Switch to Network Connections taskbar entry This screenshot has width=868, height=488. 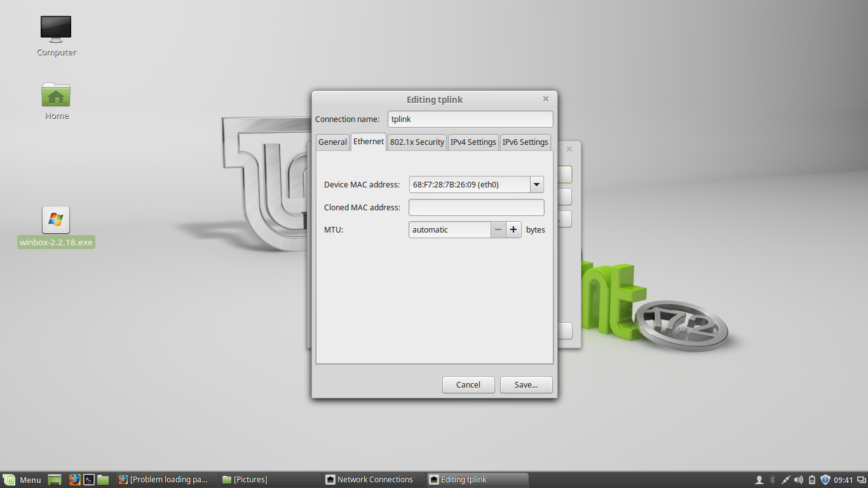point(373,480)
